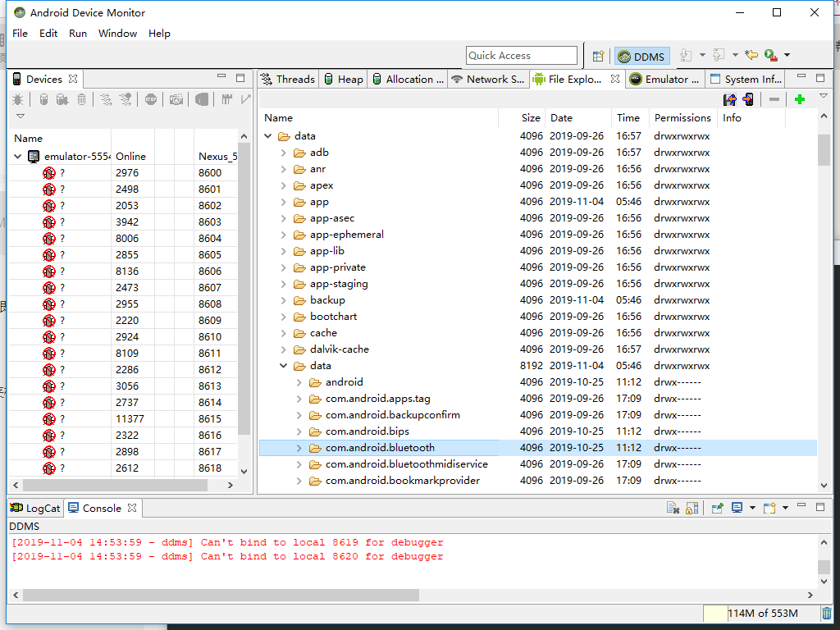The height and width of the screenshot is (630, 840).
Task: Sort file list by Size column header
Action: pos(522,118)
